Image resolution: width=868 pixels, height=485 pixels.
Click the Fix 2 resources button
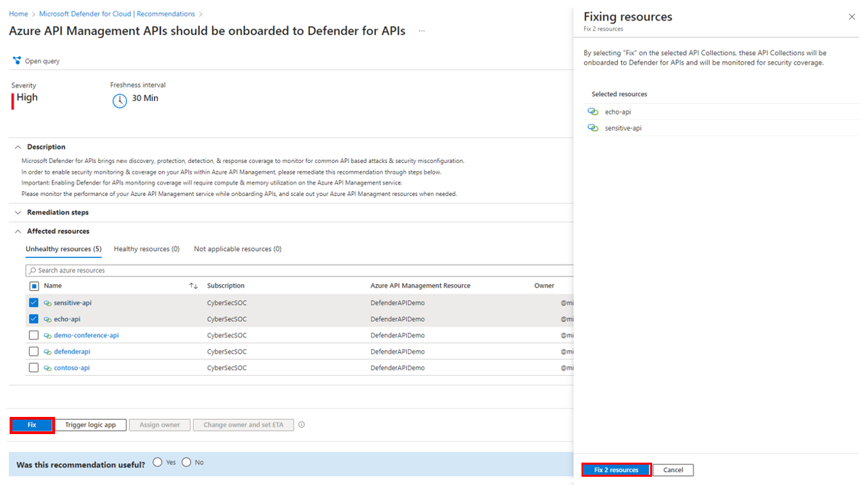616,470
